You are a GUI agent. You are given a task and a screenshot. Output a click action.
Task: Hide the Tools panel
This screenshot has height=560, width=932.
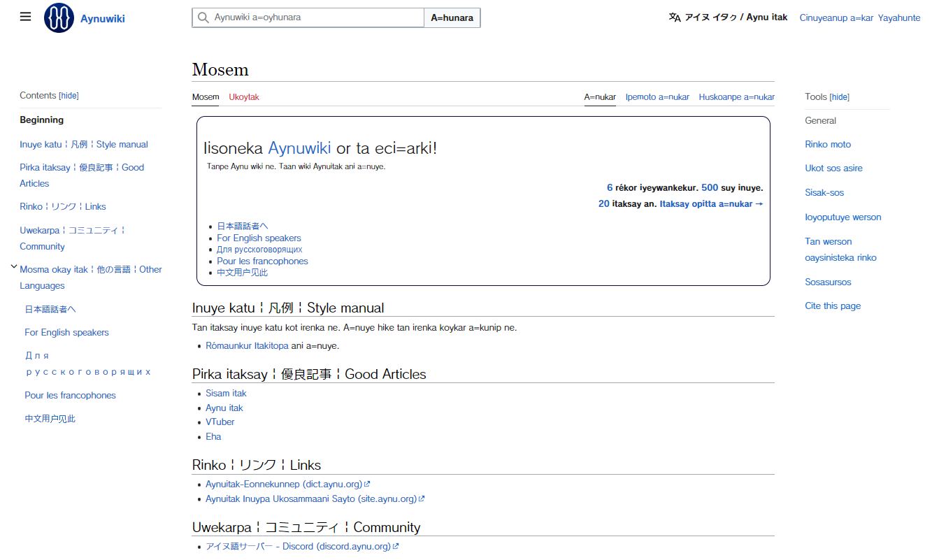839,97
